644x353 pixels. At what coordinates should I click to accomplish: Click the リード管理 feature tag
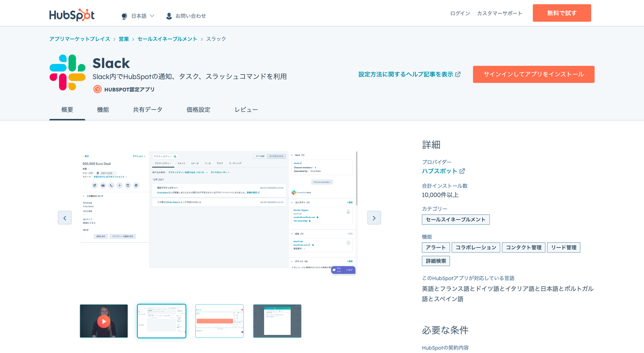563,247
